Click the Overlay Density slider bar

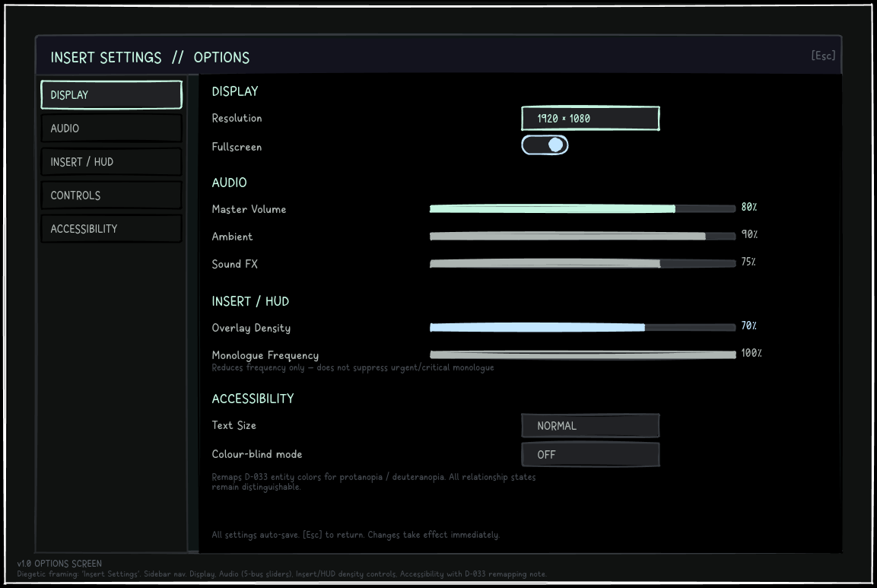click(582, 327)
